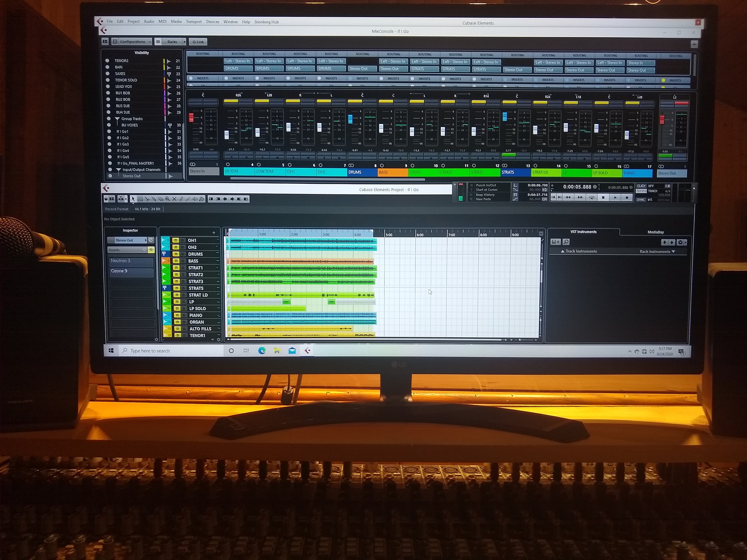Click the Fast Forward transport button
747x560 pixels.
[580, 197]
